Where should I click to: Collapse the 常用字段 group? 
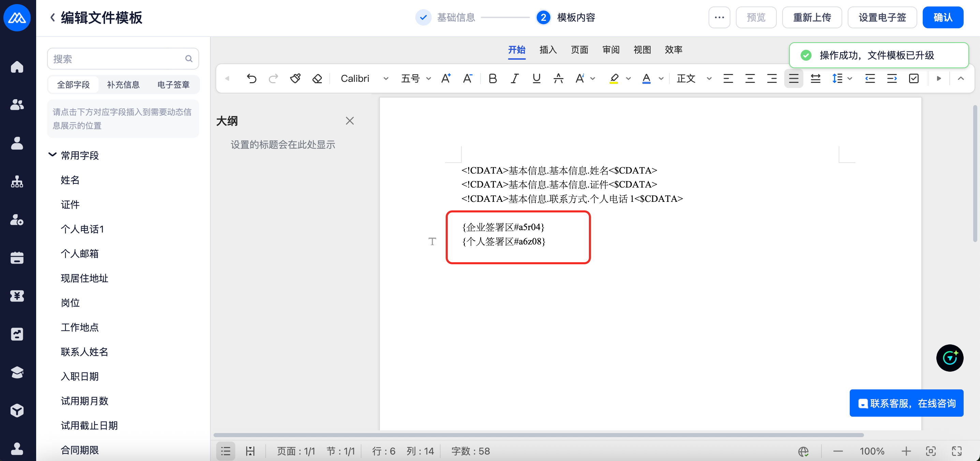click(x=52, y=155)
